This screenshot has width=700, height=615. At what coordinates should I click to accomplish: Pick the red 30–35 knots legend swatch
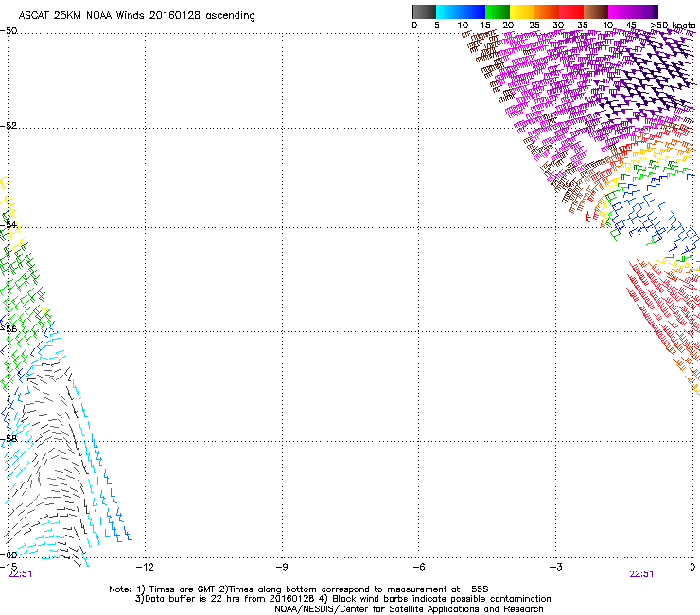[571, 11]
